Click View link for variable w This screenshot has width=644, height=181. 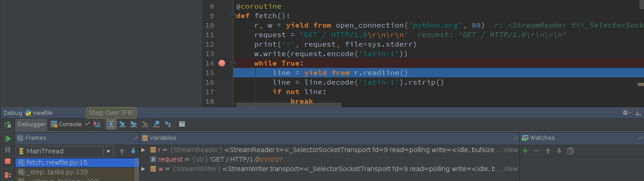click(x=510, y=169)
